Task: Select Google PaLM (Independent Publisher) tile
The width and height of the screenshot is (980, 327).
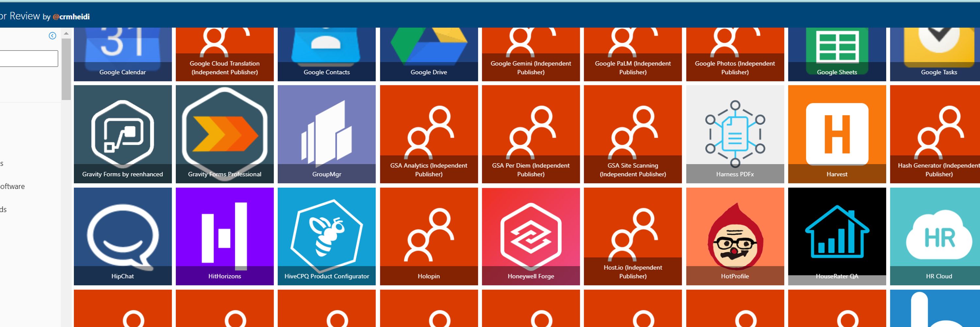Action: [633, 54]
